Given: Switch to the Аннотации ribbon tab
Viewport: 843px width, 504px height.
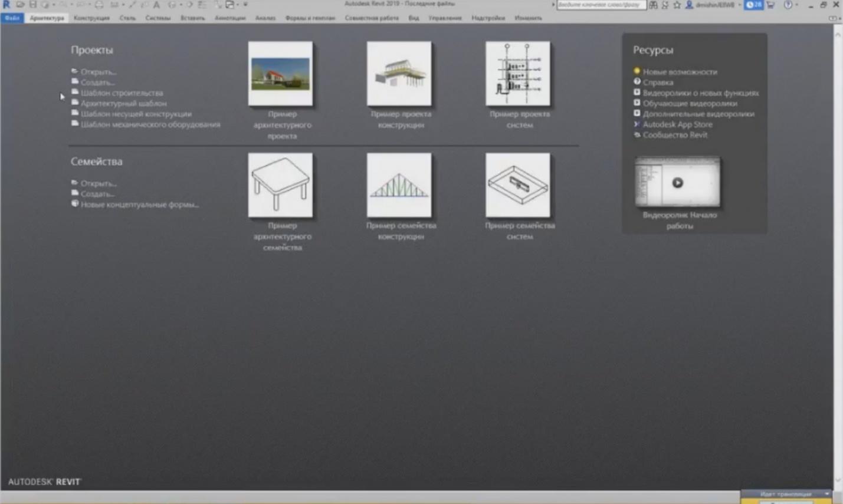Looking at the screenshot, I should 230,18.
